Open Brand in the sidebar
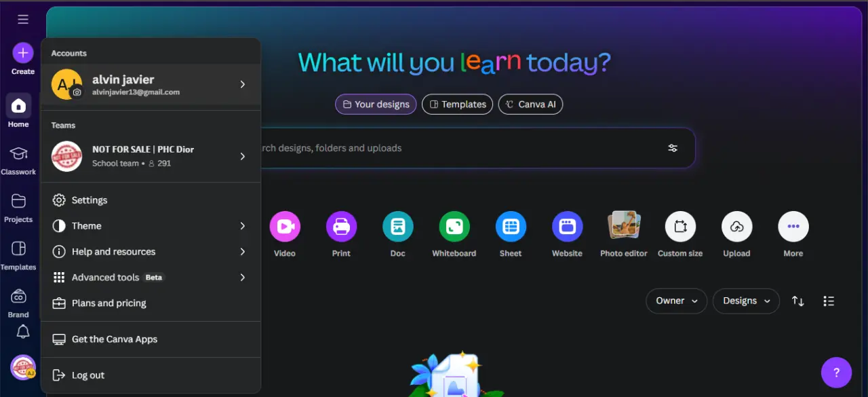 pos(18,303)
